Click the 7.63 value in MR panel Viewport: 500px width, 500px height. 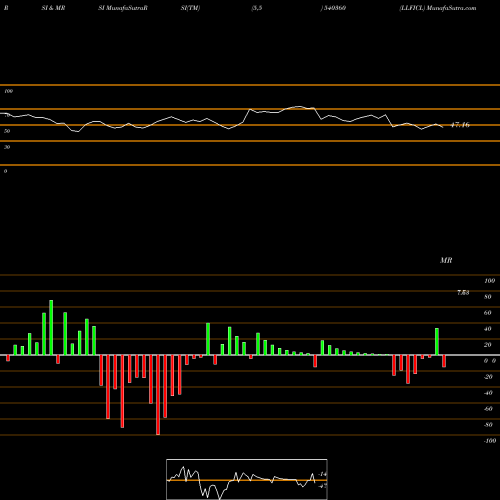click(463, 293)
